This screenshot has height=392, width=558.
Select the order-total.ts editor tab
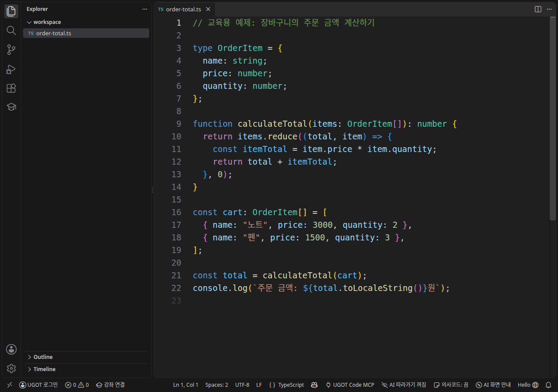pyautogui.click(x=184, y=9)
